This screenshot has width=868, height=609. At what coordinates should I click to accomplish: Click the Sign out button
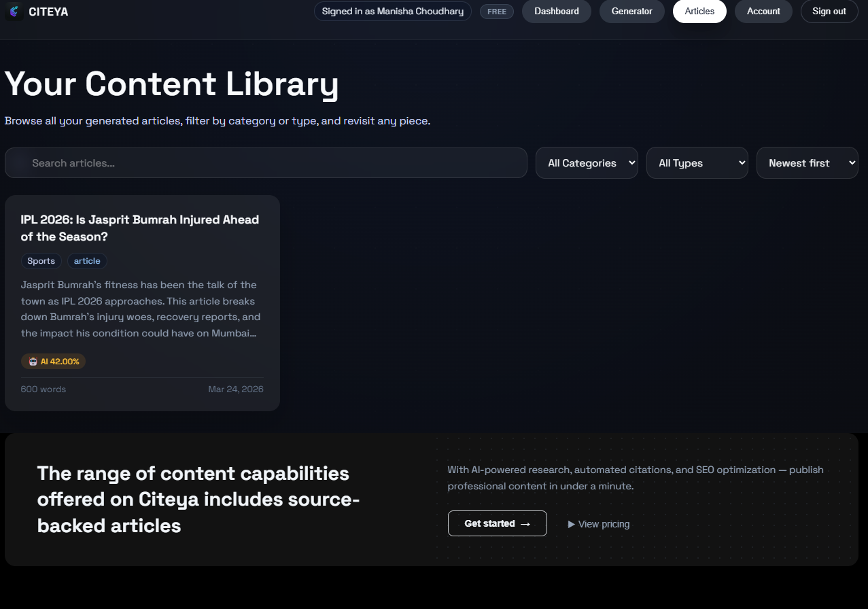coord(829,11)
